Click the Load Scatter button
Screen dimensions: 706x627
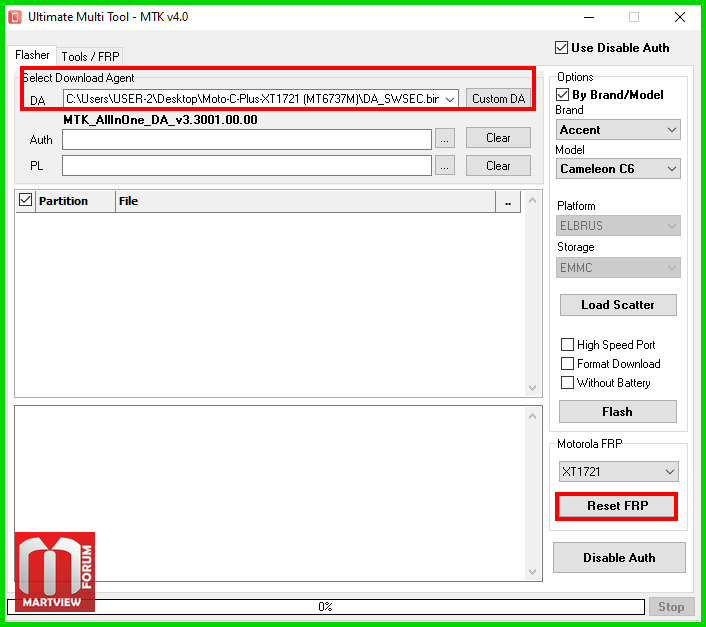coord(618,305)
